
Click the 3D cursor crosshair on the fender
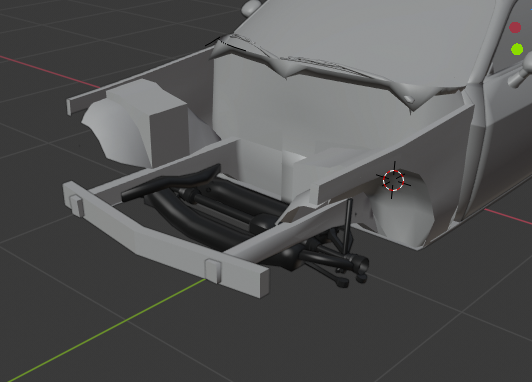393,180
